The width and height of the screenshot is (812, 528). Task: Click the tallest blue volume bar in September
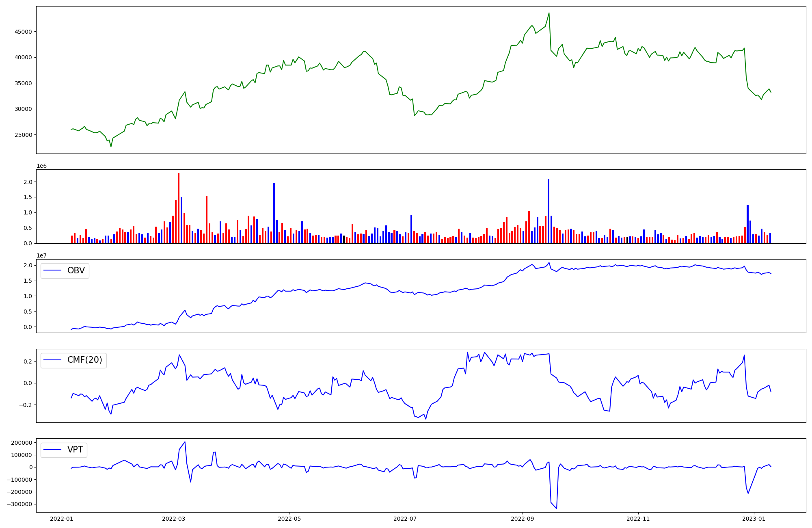549,211
